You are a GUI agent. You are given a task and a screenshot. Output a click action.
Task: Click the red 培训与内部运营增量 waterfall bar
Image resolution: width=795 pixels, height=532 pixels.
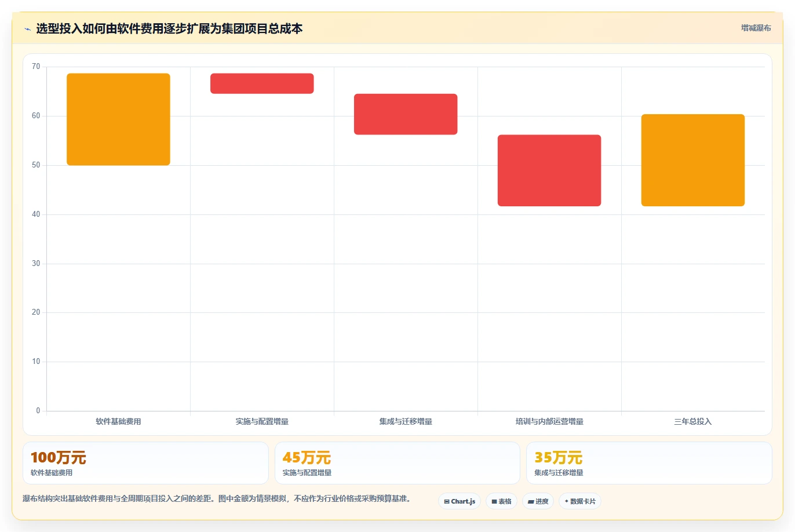(549, 170)
